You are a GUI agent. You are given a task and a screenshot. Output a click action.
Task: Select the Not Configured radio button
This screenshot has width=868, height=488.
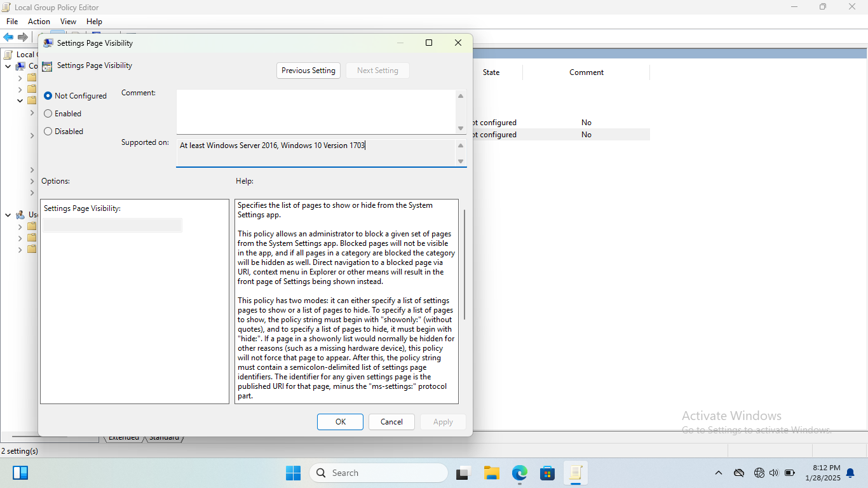pos(48,96)
